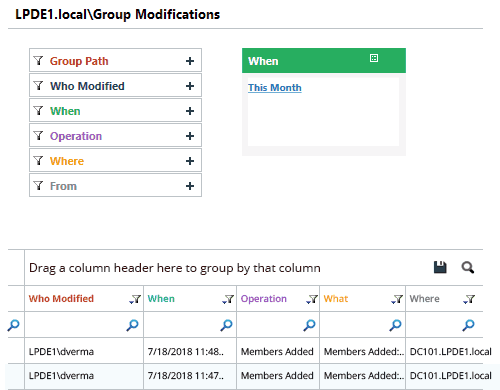Open the This Month link
This screenshot has height=390, width=500.
tap(275, 88)
